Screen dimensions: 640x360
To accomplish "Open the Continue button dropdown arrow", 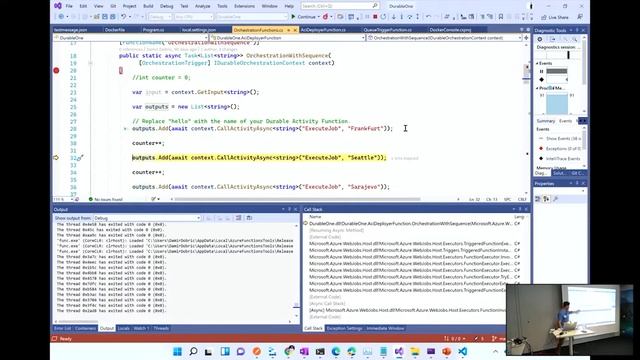I will click(x=318, y=17).
